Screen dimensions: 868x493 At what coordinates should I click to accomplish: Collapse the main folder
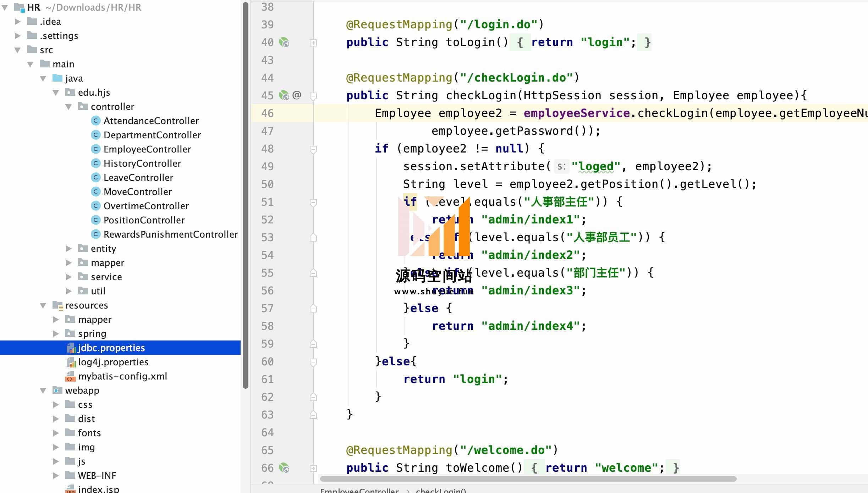(x=30, y=64)
